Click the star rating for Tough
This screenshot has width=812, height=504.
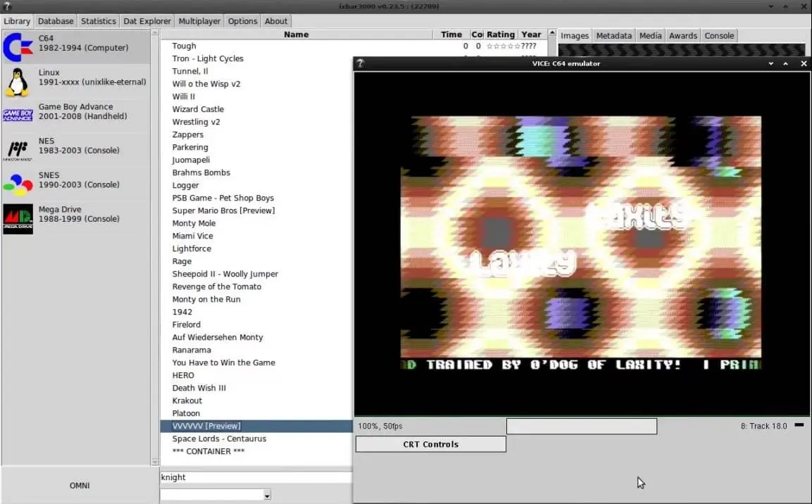click(x=504, y=46)
